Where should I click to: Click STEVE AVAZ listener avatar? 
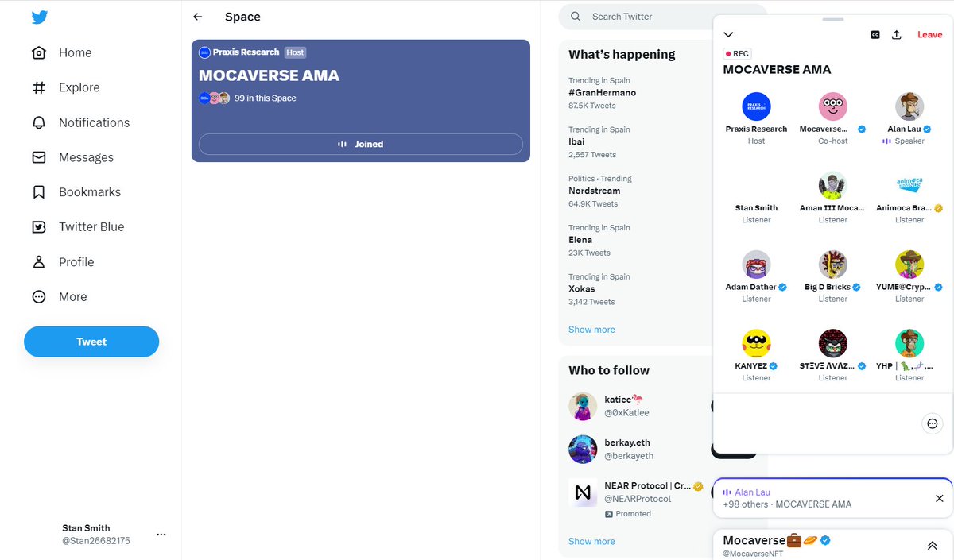click(x=833, y=343)
